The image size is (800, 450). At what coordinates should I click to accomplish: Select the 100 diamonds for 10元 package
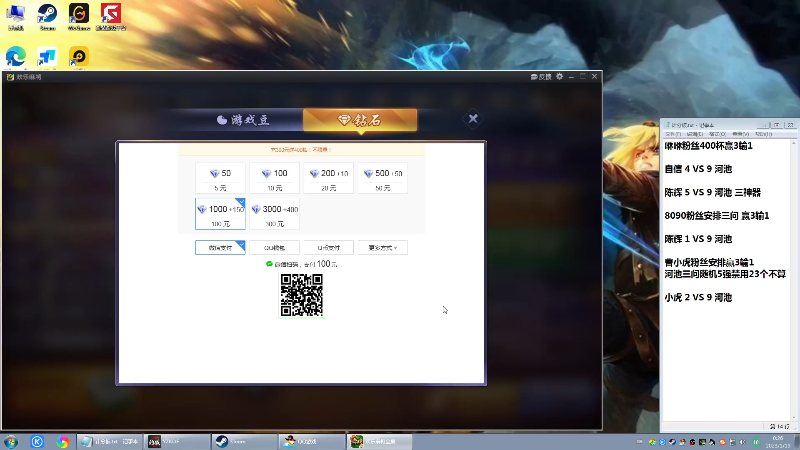[274, 178]
